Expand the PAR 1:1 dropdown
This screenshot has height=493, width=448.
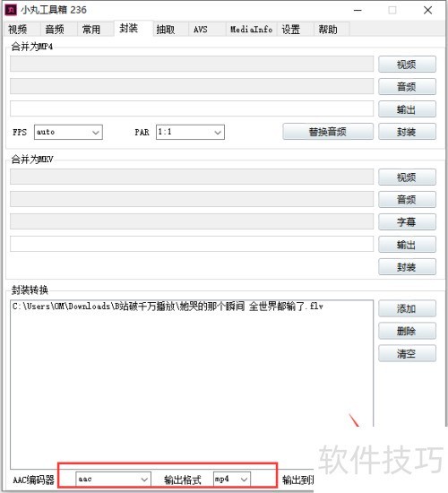point(190,132)
